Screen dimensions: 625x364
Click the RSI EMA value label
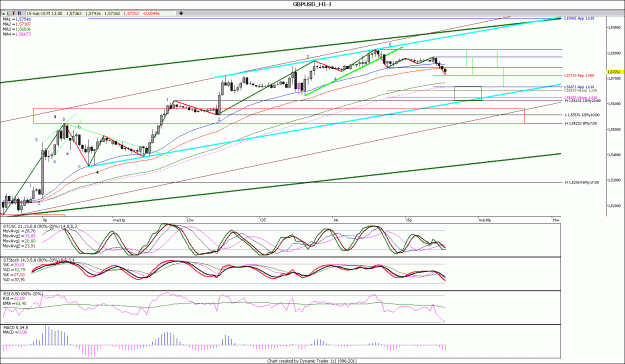(15, 303)
